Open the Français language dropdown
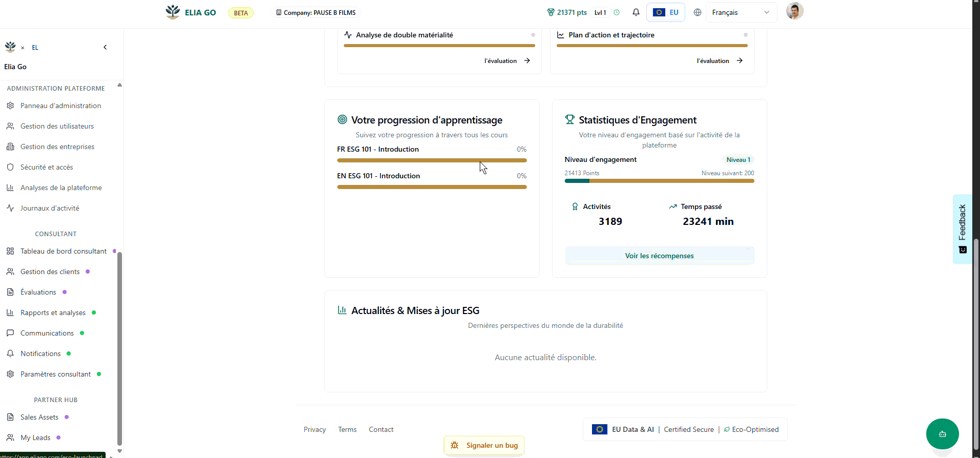The height and width of the screenshot is (458, 980). coord(741,12)
